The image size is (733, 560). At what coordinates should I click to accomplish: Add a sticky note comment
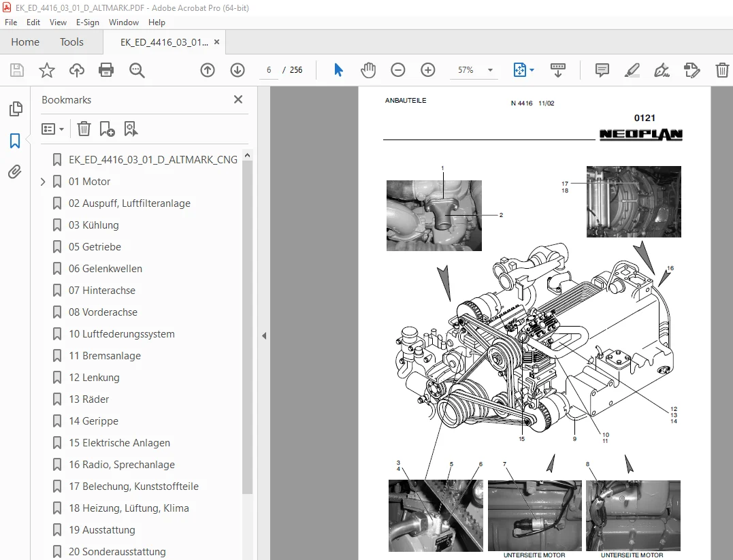tap(602, 70)
